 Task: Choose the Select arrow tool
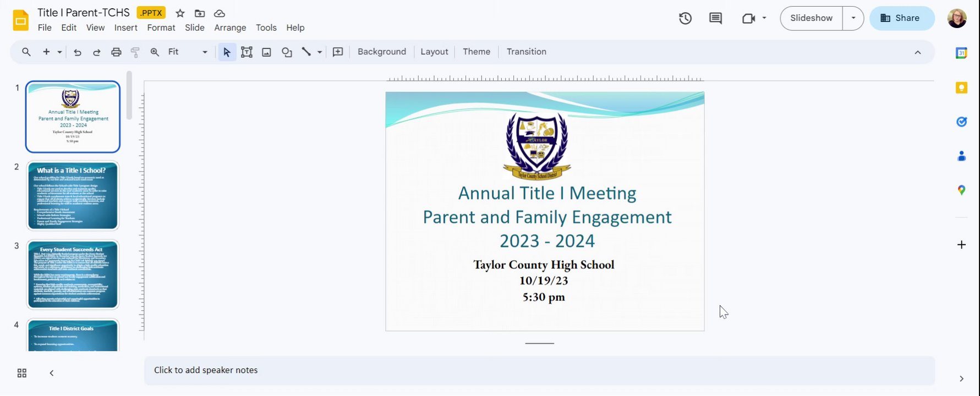pyautogui.click(x=227, y=52)
